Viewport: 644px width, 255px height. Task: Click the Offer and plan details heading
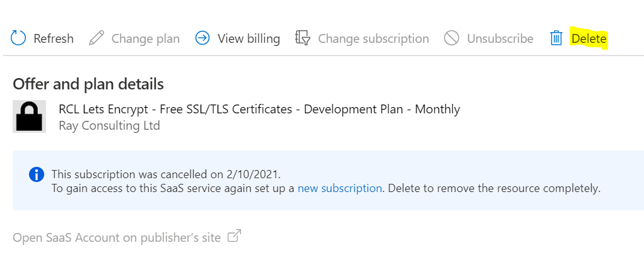[x=88, y=84]
